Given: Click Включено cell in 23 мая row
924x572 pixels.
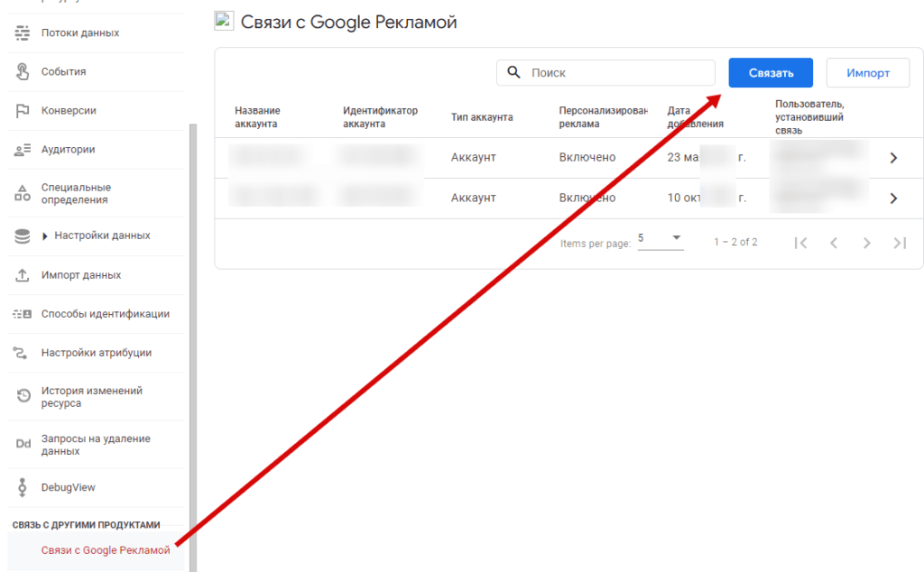Looking at the screenshot, I should pos(587,157).
